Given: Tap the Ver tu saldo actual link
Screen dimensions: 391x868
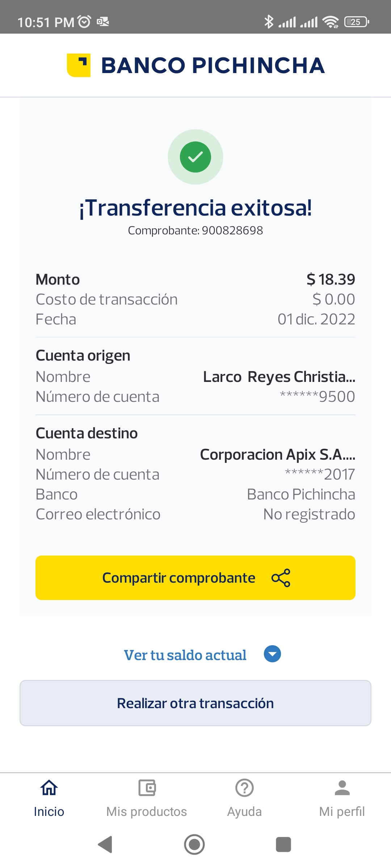Looking at the screenshot, I should [x=185, y=655].
